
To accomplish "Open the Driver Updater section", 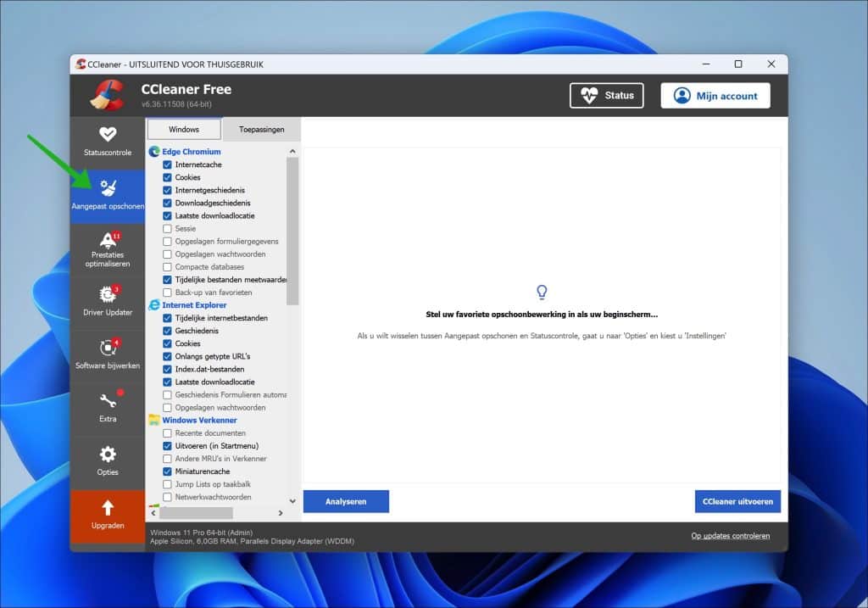I will point(108,303).
